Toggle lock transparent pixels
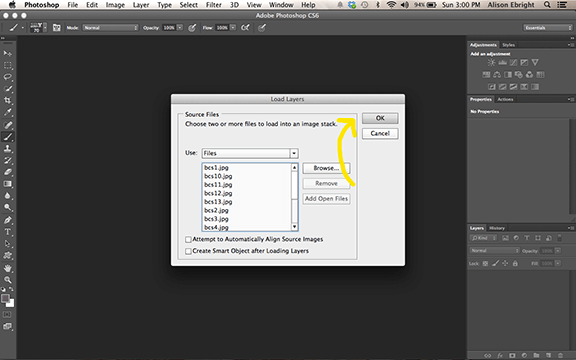Image resolution: width=576 pixels, height=360 pixels. (485, 263)
